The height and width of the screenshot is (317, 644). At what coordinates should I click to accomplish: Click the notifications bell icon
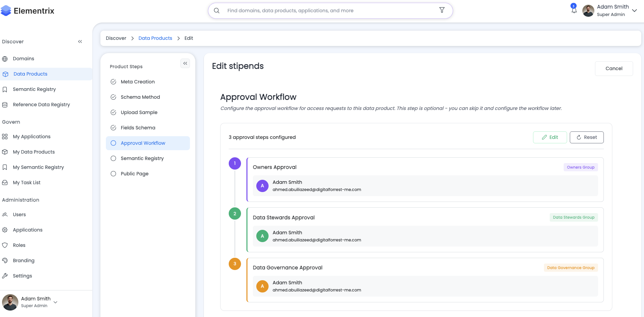(x=574, y=10)
